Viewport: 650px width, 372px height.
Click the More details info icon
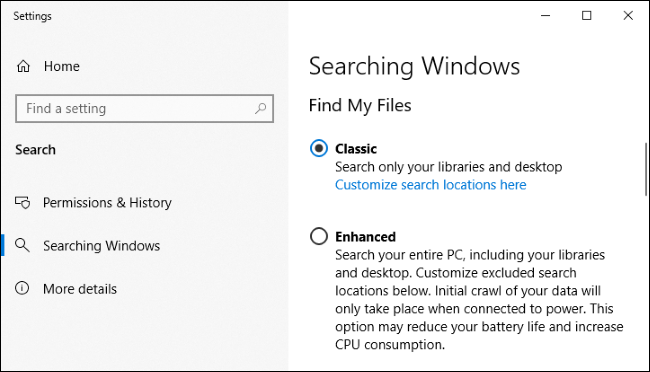click(22, 288)
